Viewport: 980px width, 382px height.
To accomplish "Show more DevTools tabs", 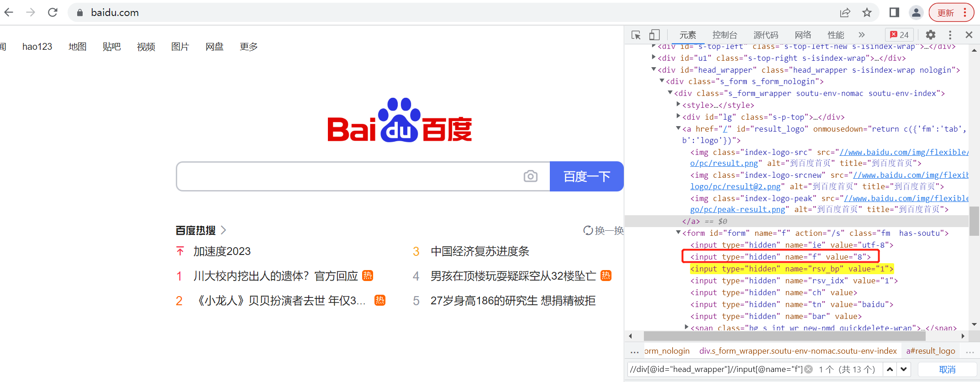I will (862, 35).
